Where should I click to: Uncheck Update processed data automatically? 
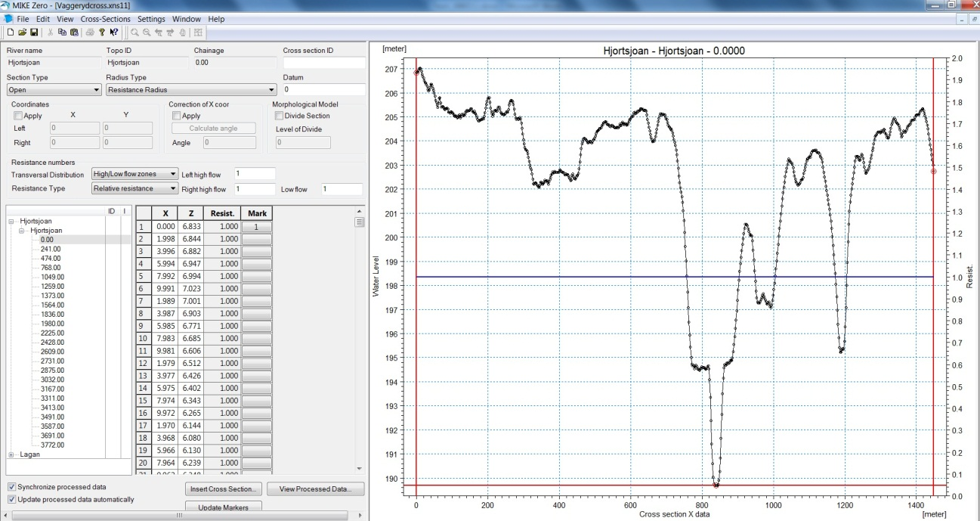11,500
